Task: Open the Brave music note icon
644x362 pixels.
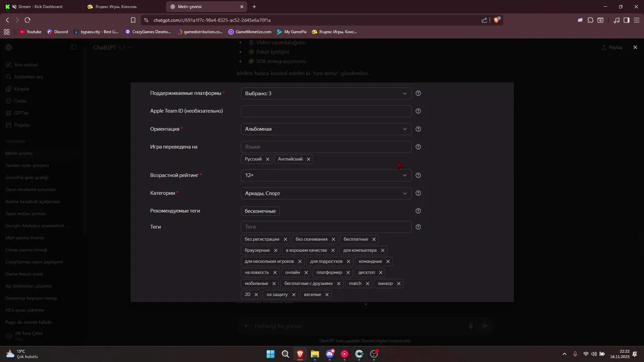Action: click(x=617, y=20)
